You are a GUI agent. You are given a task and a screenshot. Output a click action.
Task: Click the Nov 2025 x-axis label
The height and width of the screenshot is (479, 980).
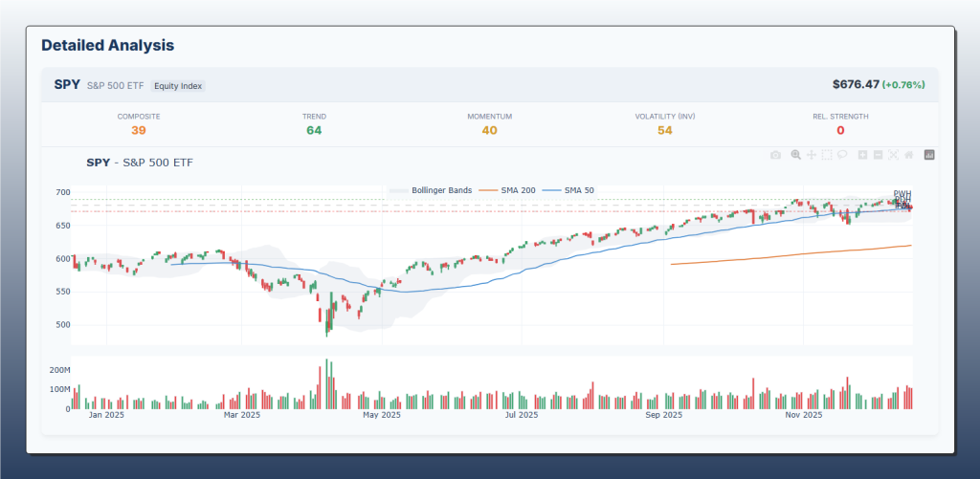click(804, 415)
